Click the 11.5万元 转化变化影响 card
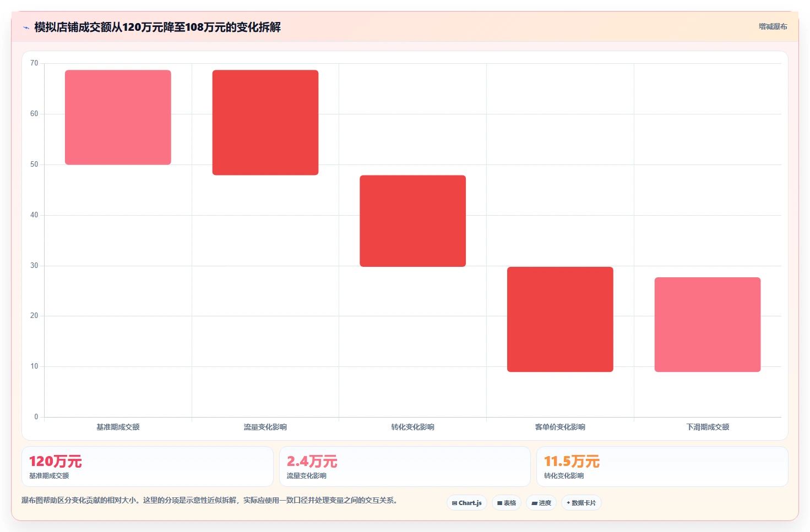 coord(662,467)
